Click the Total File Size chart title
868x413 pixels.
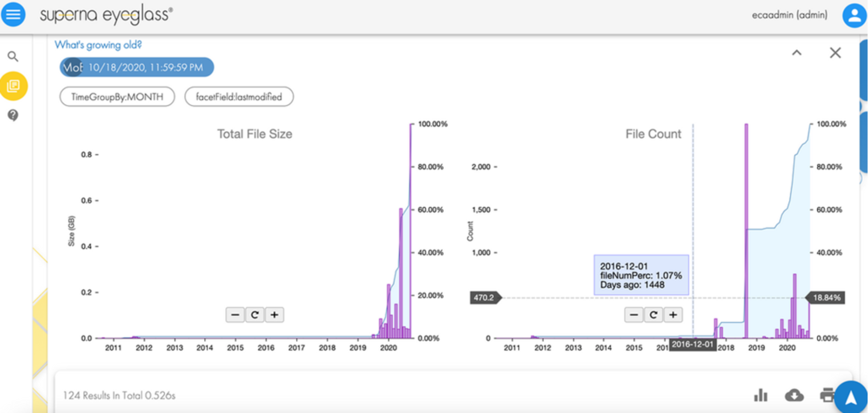tap(254, 134)
